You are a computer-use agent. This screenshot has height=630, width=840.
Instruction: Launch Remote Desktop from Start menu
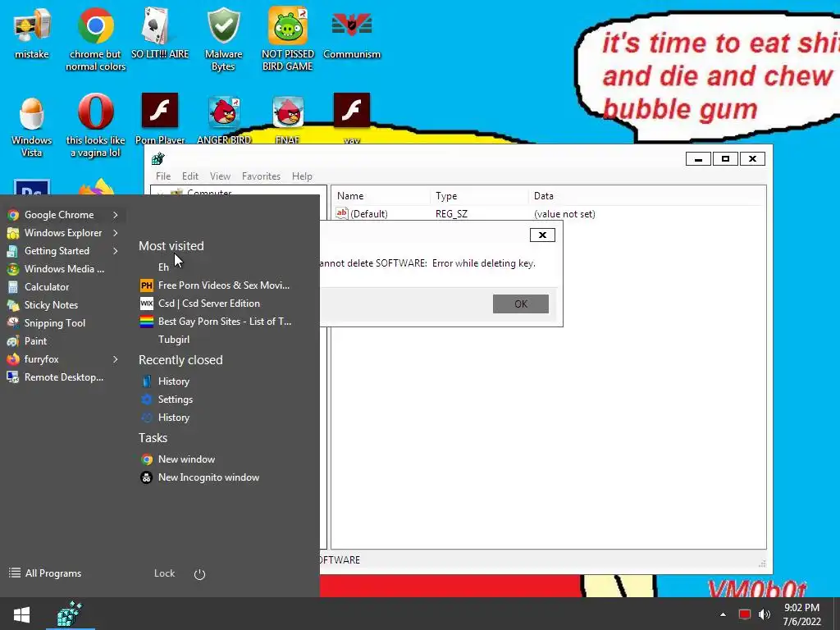[x=63, y=377]
